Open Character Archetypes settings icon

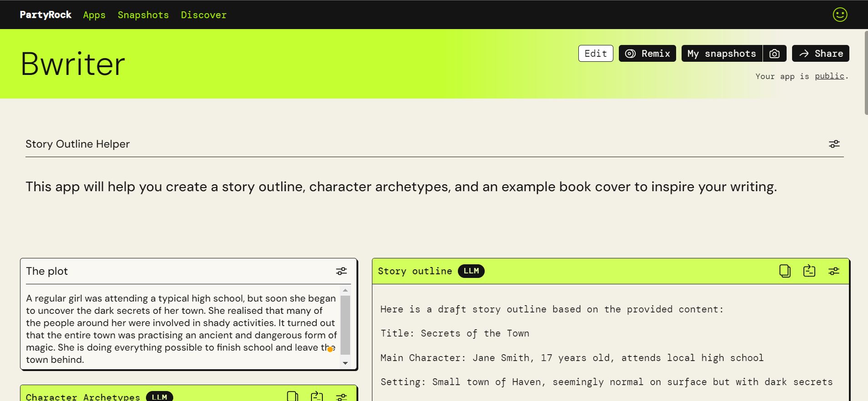click(x=341, y=397)
